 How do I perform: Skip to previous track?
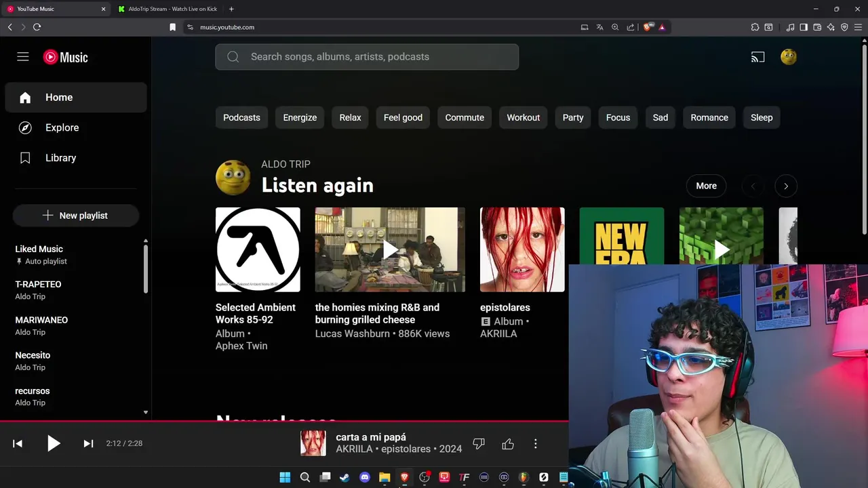coord(18,443)
